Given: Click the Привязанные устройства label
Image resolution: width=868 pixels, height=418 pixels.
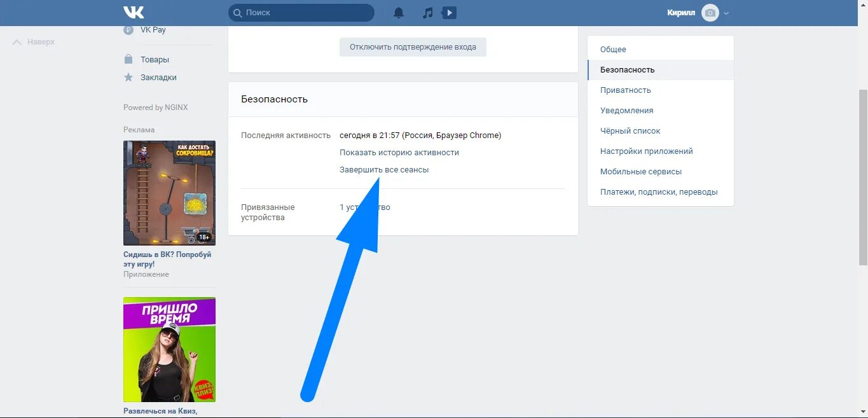Looking at the screenshot, I should coord(268,212).
